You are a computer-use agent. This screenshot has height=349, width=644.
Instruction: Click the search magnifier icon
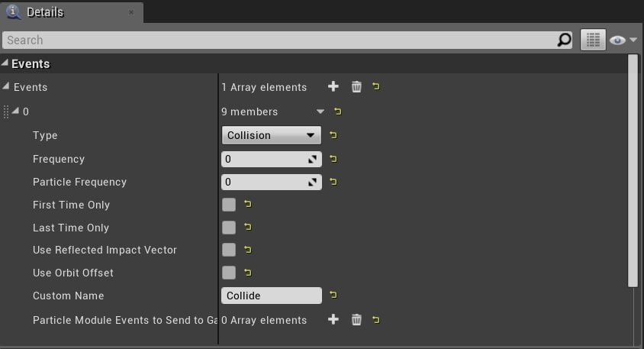(565, 40)
